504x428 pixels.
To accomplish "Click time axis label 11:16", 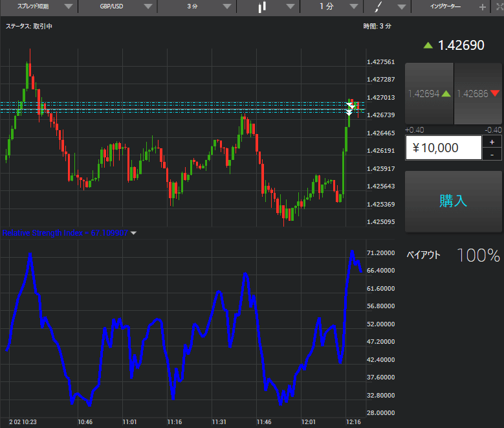I will click(175, 422).
